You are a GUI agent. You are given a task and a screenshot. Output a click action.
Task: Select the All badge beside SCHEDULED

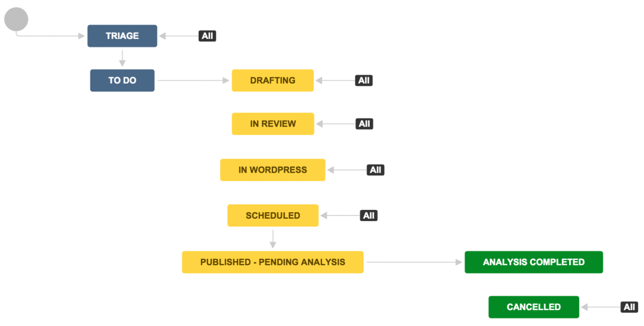[369, 216]
